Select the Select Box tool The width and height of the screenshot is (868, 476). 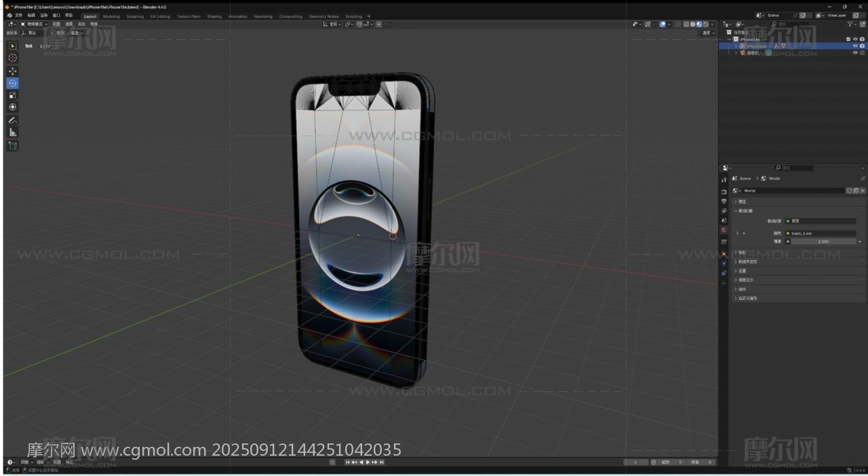(x=13, y=45)
